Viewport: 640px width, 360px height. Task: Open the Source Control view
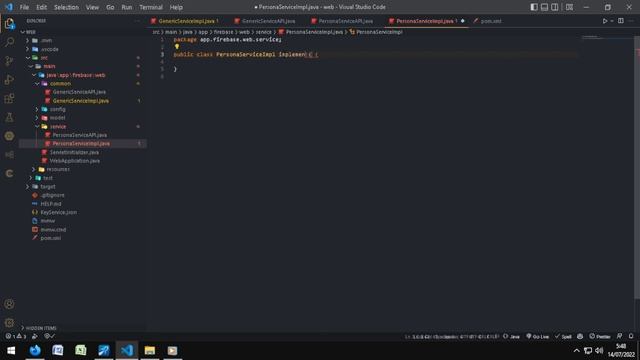click(9, 61)
